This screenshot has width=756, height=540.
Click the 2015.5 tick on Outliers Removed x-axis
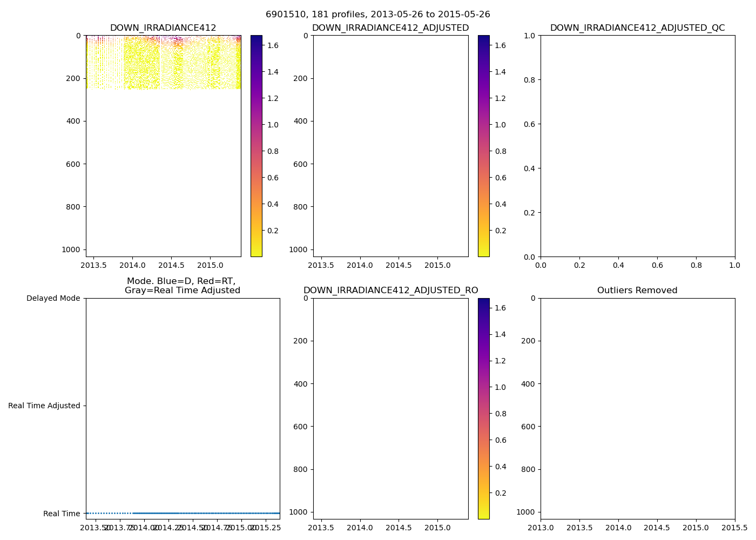point(735,527)
